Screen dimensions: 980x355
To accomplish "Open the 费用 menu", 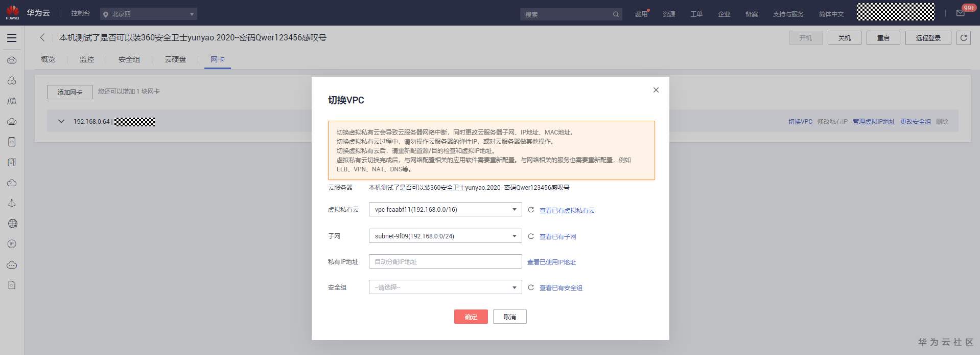I will click(x=641, y=14).
